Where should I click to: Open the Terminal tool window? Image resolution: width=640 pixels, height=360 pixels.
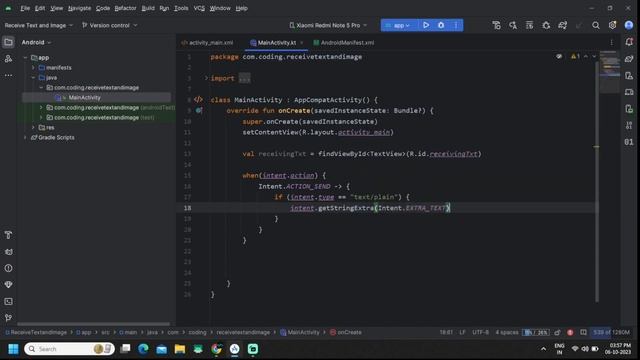[x=8, y=301]
